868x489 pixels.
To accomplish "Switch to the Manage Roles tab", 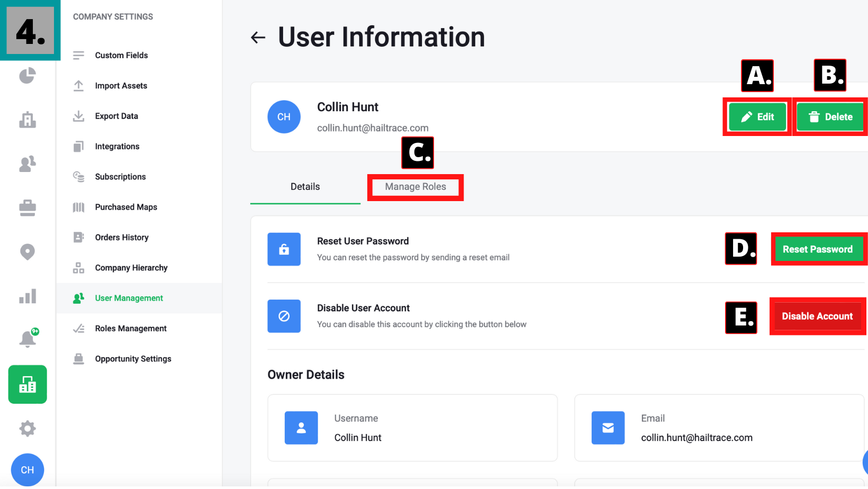I will [415, 187].
